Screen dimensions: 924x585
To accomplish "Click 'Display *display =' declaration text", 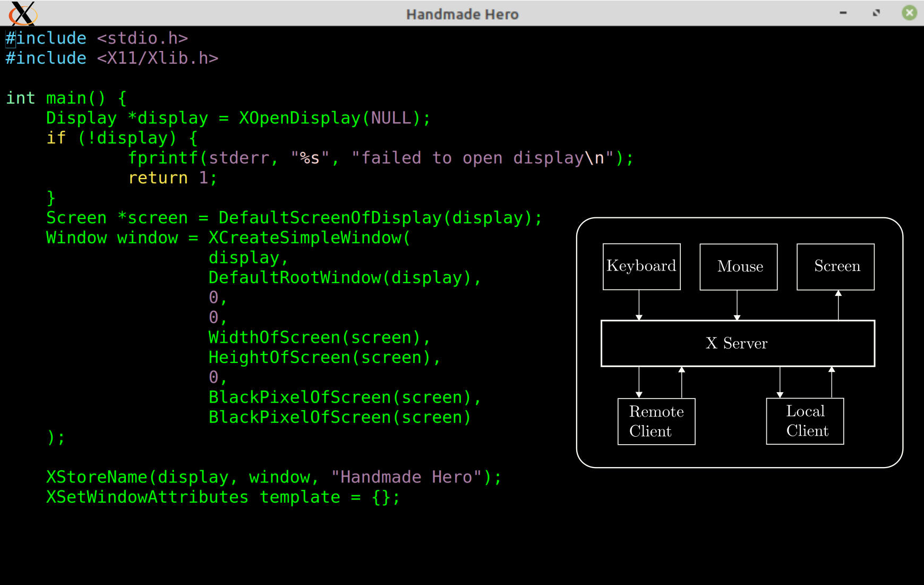I will click(138, 118).
